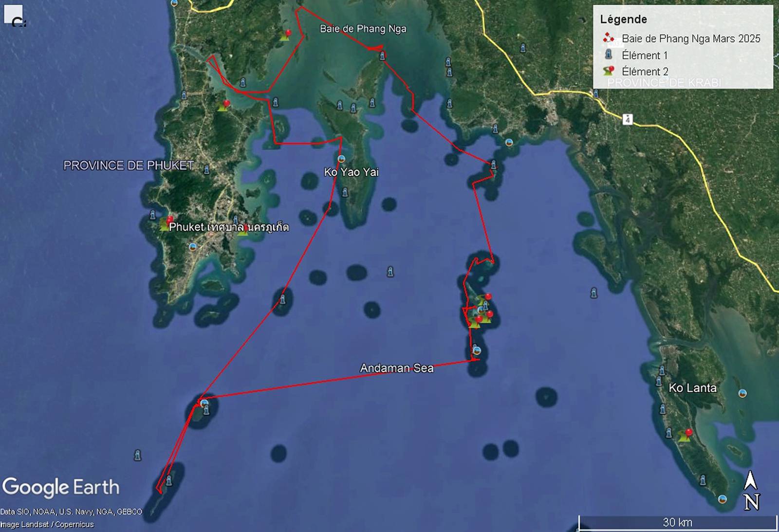Click the Google Earth logo
The image size is (779, 532).
[61, 487]
